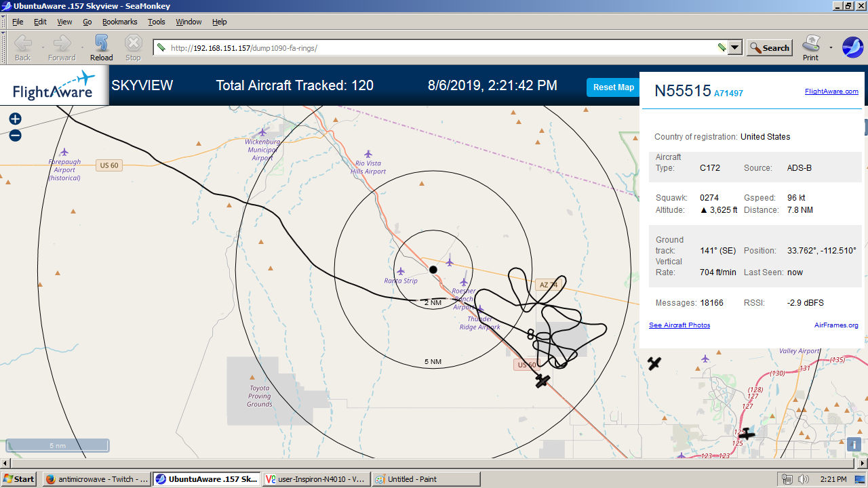Click the messages count 18166
Screen dimensions: 868x488
[711, 303]
